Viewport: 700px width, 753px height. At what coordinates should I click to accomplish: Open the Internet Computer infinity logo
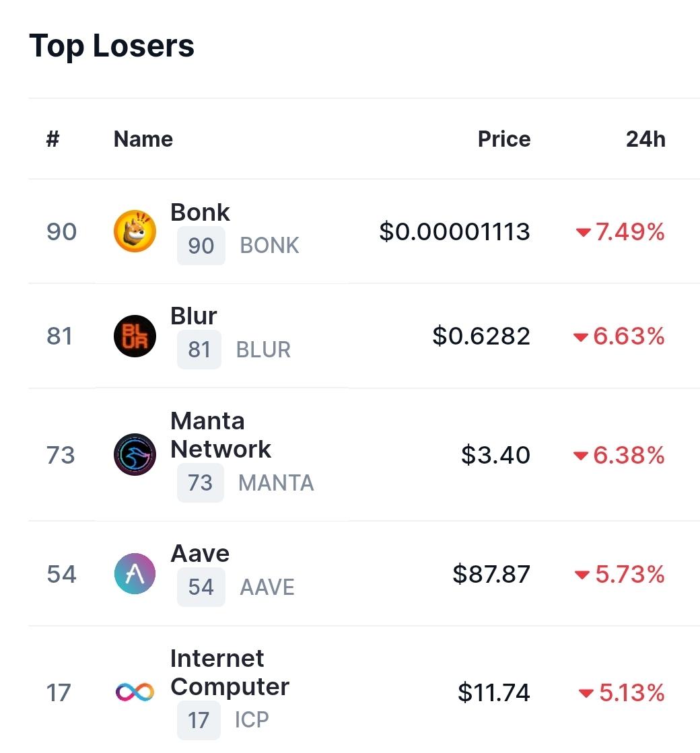point(135,692)
